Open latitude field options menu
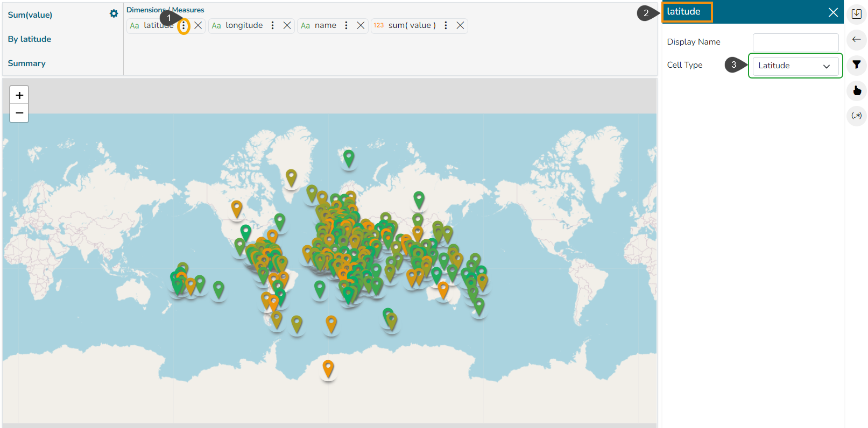The height and width of the screenshot is (428, 868). coord(184,26)
